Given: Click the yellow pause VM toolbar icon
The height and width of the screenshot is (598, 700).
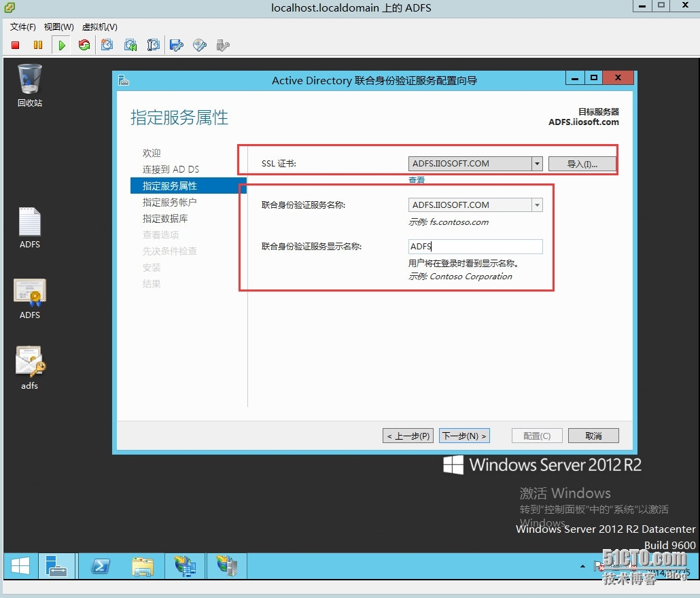Looking at the screenshot, I should click(38, 45).
